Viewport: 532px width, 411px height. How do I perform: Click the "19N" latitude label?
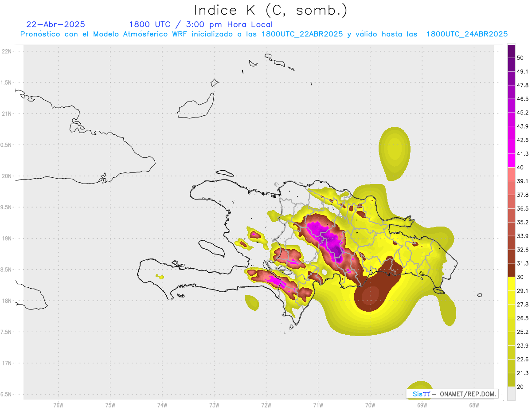[x=7, y=238]
